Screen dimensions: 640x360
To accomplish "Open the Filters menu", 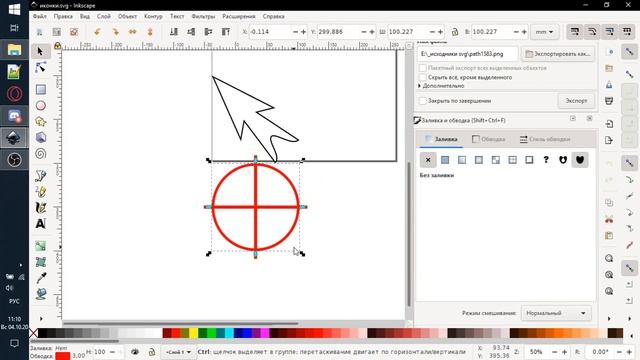I will [203, 16].
